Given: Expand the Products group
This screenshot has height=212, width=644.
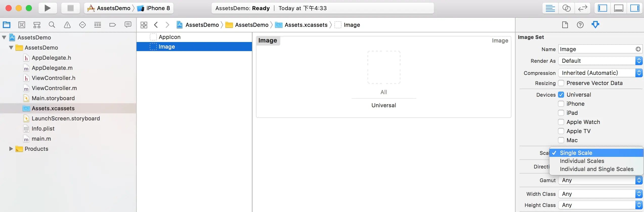Looking at the screenshot, I should pyautogui.click(x=11, y=149).
